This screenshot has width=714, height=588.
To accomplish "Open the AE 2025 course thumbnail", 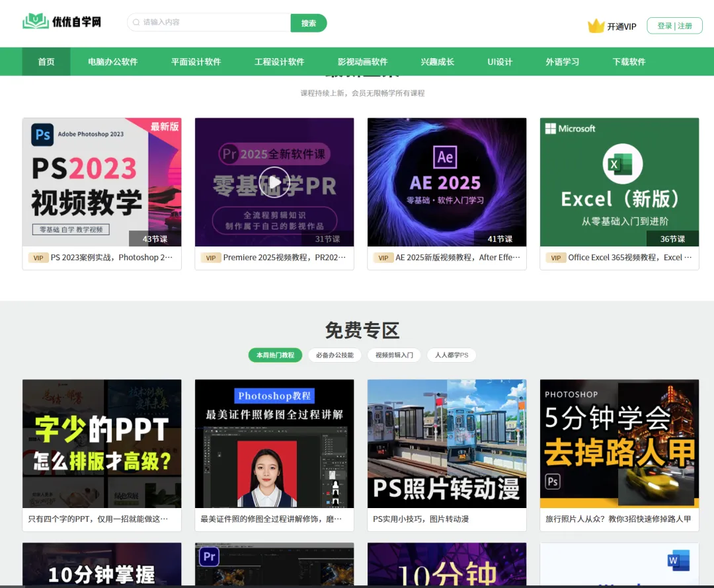I will tap(447, 182).
